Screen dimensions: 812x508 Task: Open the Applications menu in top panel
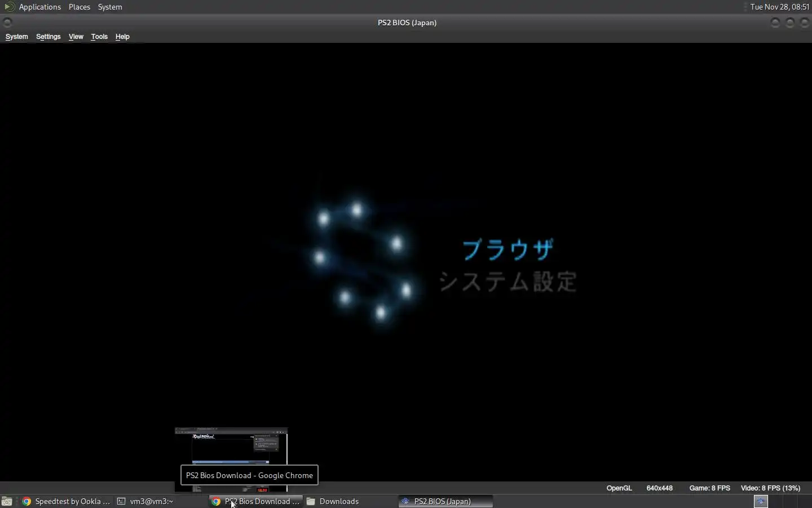pyautogui.click(x=39, y=7)
